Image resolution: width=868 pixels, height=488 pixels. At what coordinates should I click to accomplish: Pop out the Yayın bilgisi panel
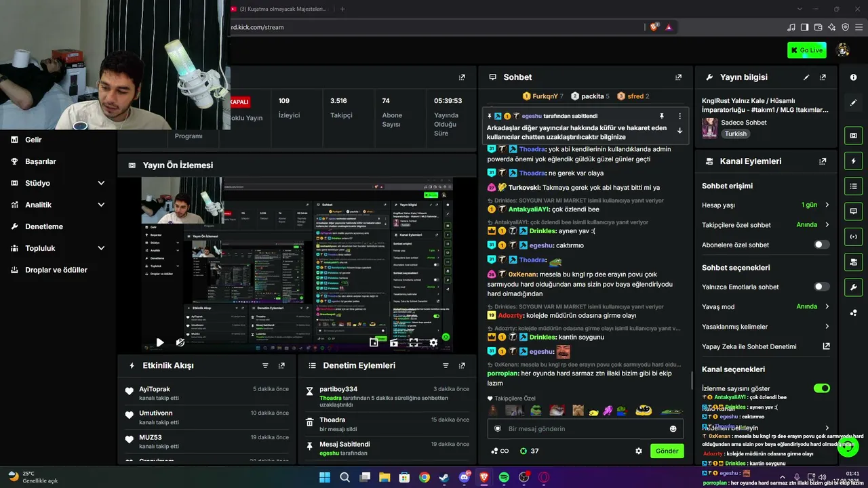(x=823, y=77)
